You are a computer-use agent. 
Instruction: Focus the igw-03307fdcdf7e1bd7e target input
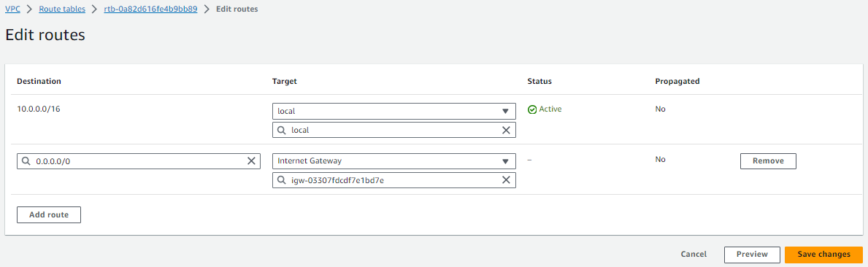(x=394, y=180)
